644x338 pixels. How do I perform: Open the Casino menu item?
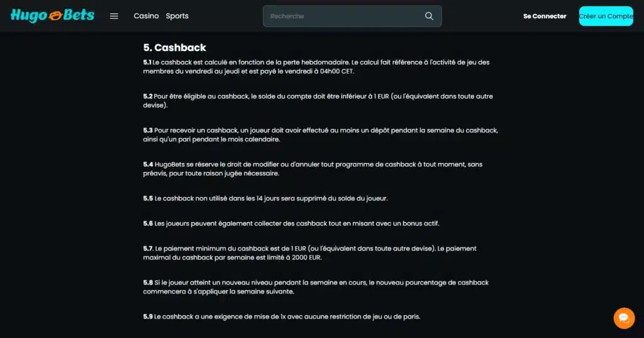(x=146, y=16)
